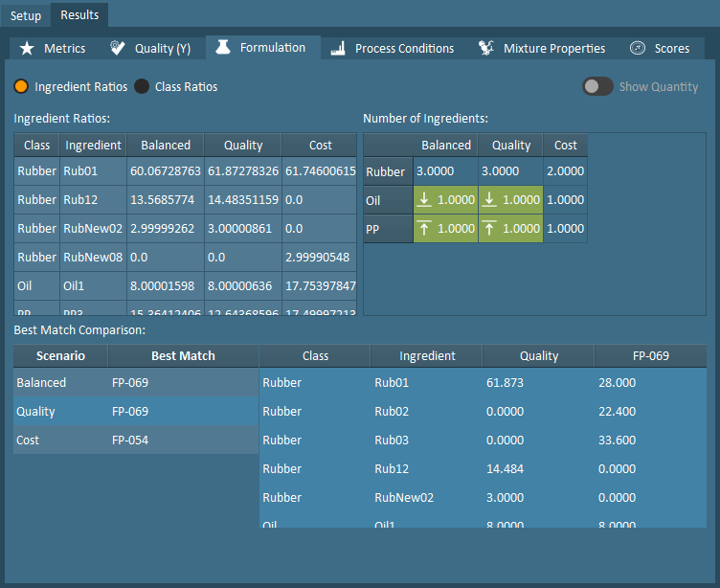
Task: Select the Class Ratios radio button
Action: click(142, 86)
